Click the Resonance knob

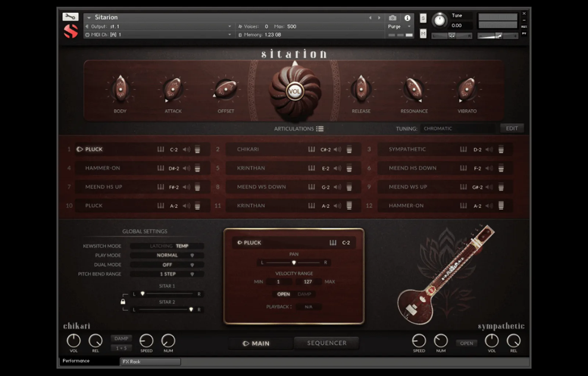click(x=414, y=89)
